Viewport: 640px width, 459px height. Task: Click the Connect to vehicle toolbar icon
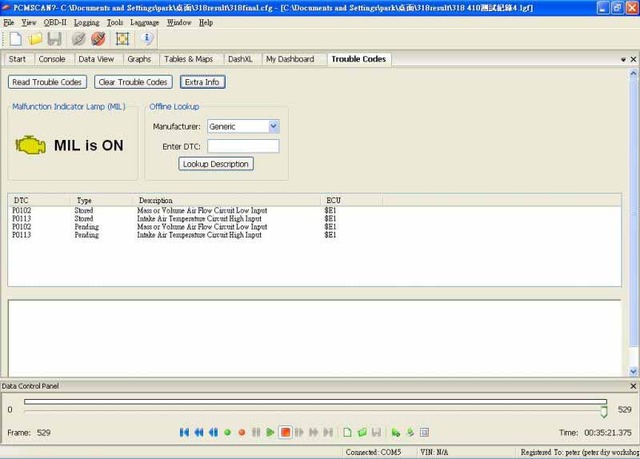point(78,39)
